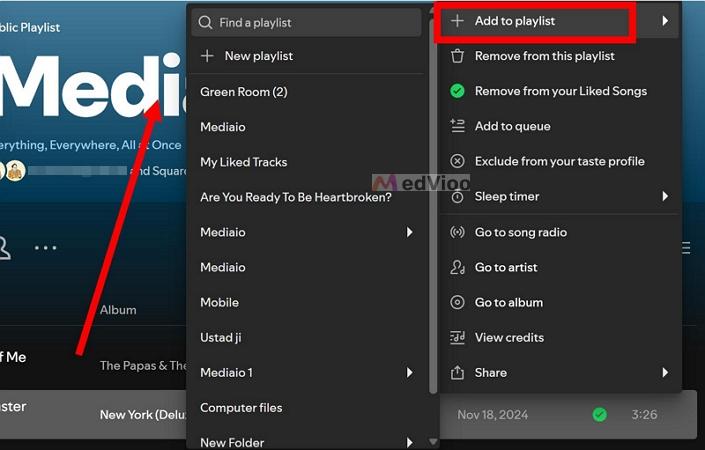
Task: Add song to My Liked Tracks playlist
Action: pos(307,162)
